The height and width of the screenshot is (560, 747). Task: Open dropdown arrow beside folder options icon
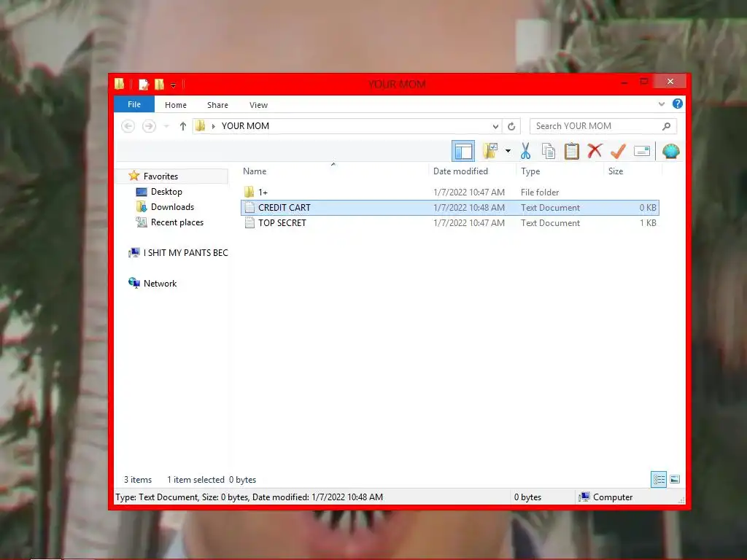[x=508, y=152]
